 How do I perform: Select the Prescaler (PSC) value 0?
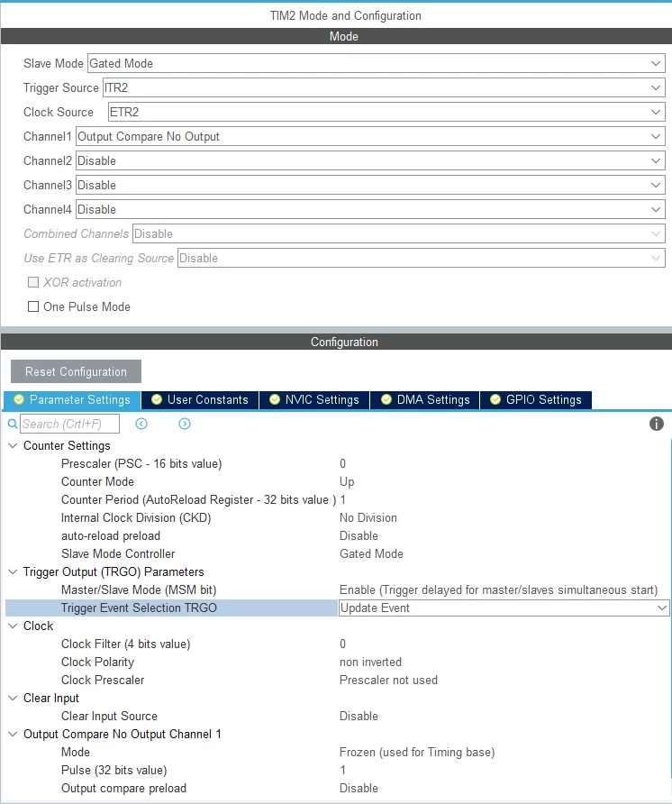[343, 464]
